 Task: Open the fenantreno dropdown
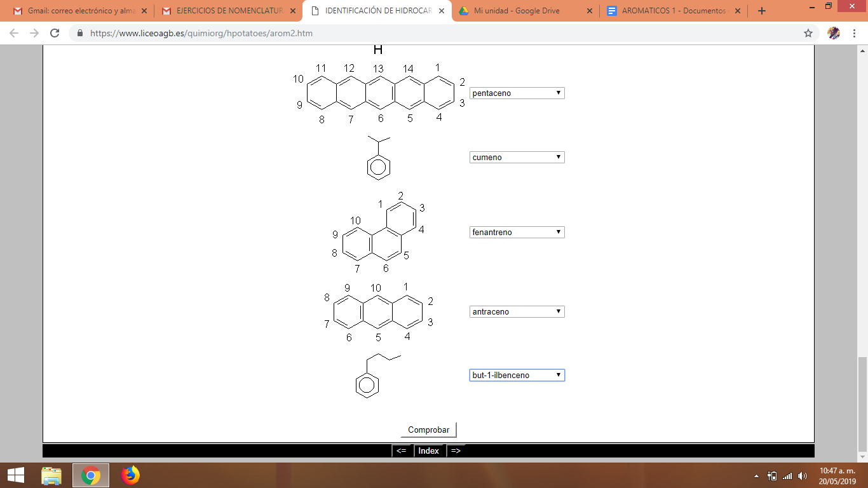point(517,232)
